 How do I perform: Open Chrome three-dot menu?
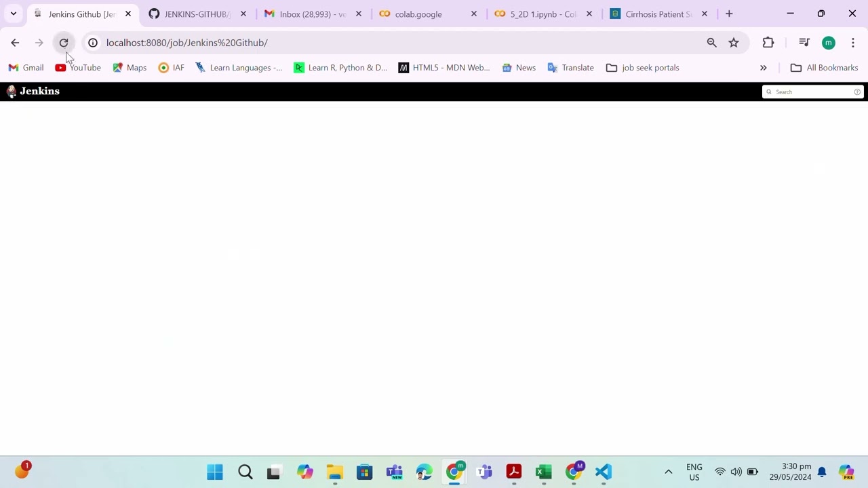[853, 43]
